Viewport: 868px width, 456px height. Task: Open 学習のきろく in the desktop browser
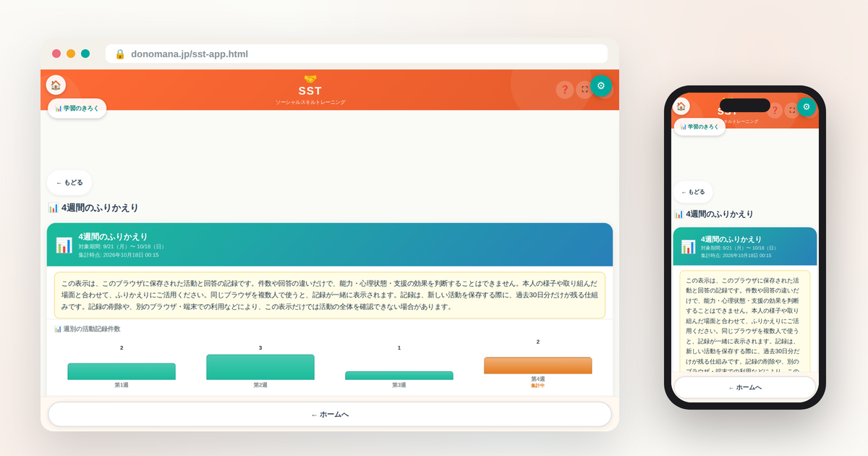coord(77,109)
